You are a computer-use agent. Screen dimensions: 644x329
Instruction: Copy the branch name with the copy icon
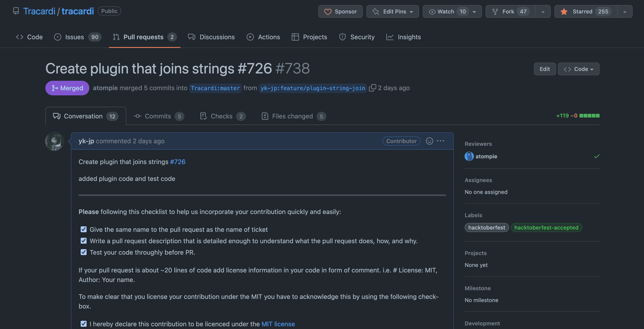point(372,88)
